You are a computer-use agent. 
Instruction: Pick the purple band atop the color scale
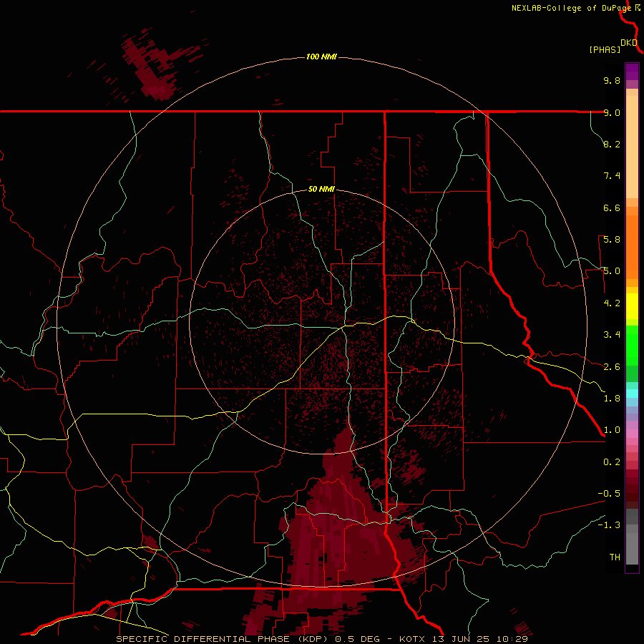[632, 72]
